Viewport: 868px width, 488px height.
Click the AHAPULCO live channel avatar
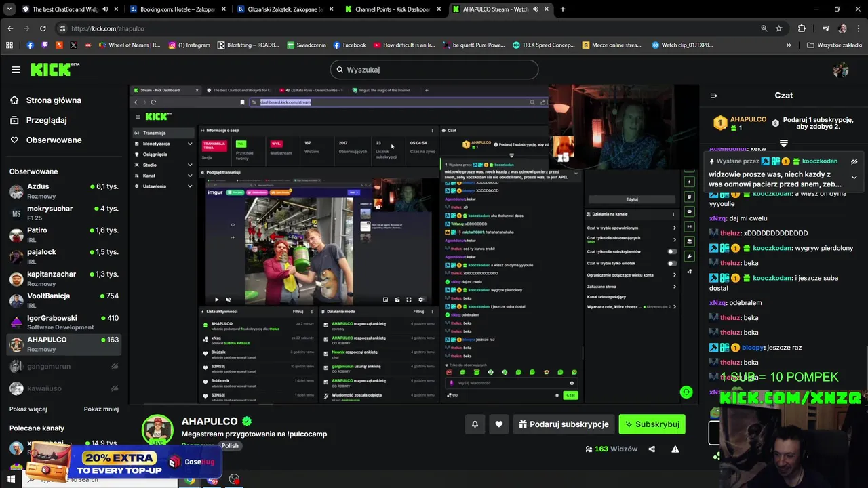(157, 429)
